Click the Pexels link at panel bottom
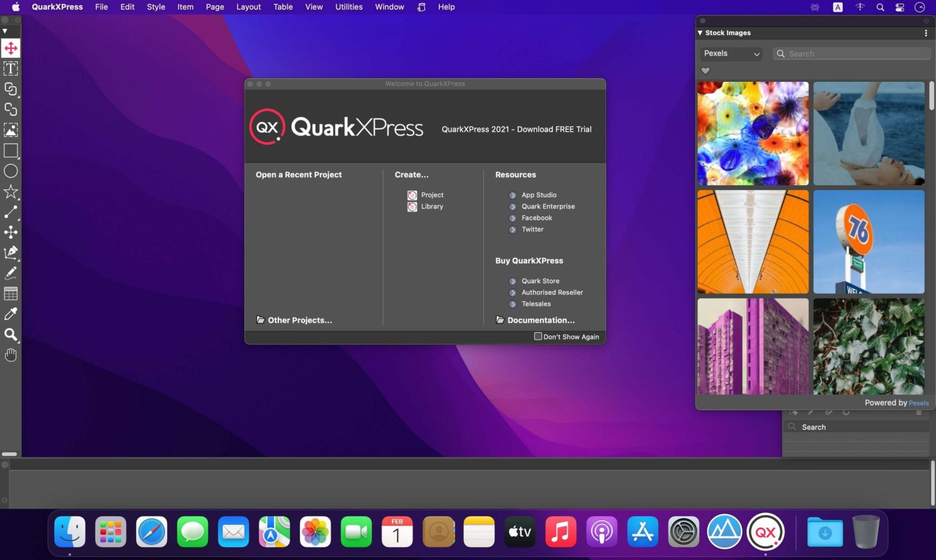Screen dimensions: 936x560 (920, 403)
